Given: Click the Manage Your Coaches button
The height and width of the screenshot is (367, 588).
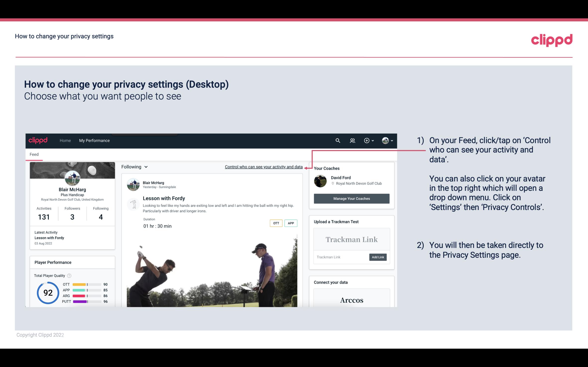Looking at the screenshot, I should tap(351, 198).
